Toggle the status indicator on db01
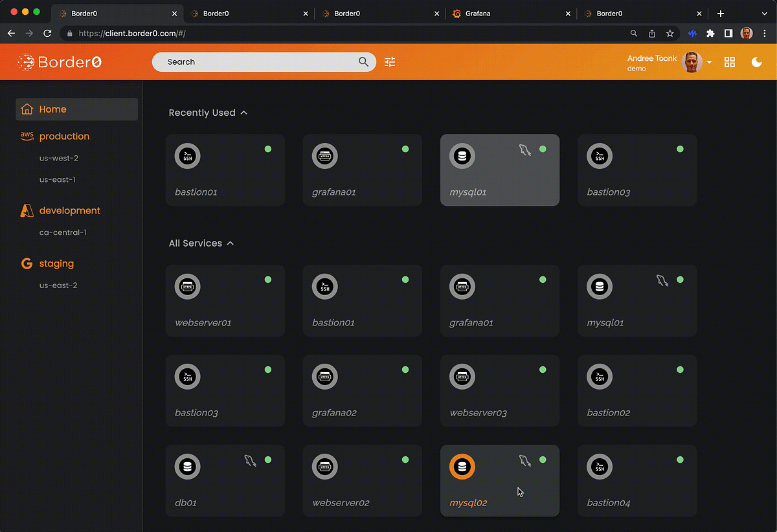 pos(268,460)
